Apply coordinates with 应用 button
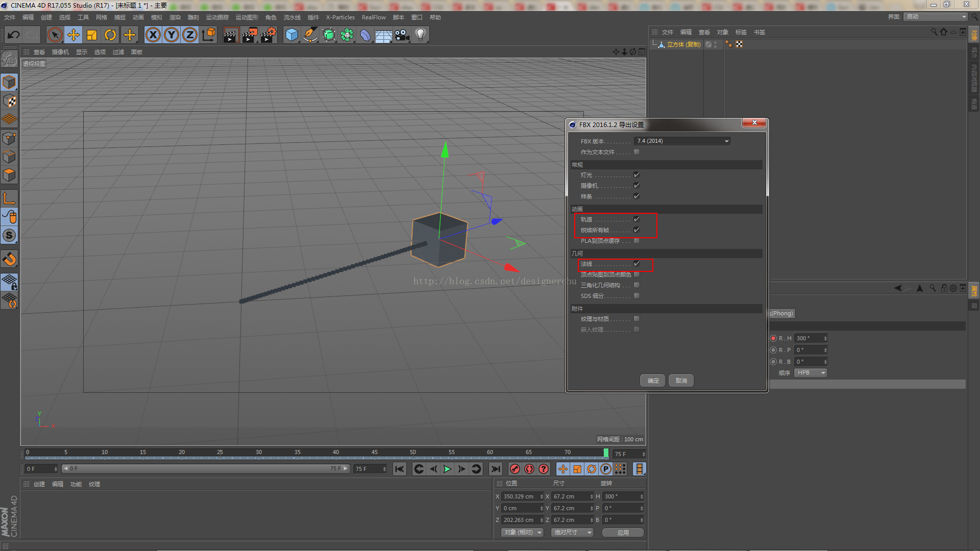This screenshot has width=980, height=551. pyautogui.click(x=623, y=532)
